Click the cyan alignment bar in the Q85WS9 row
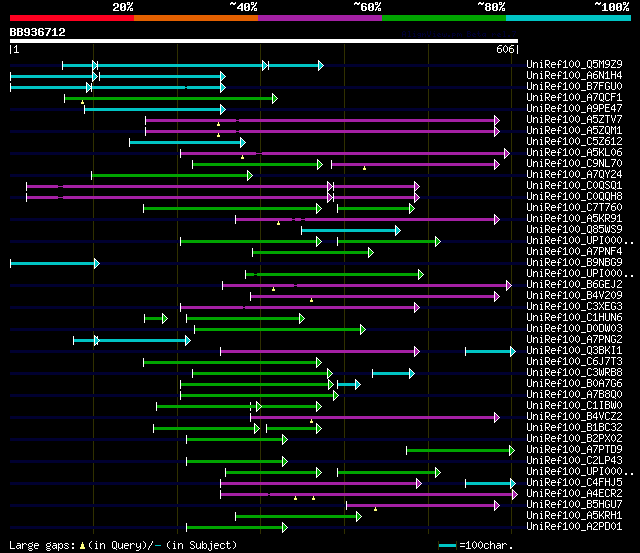Screen dimensions: 640x553 tap(351, 231)
